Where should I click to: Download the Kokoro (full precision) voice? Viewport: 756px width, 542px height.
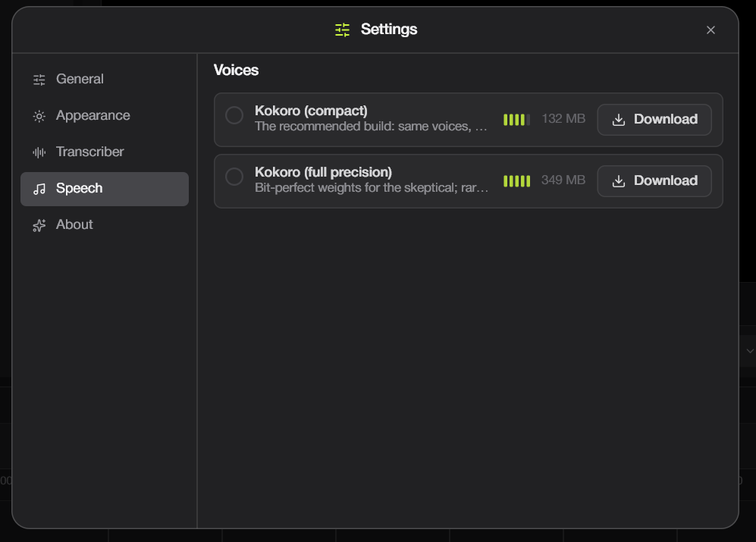click(x=654, y=181)
